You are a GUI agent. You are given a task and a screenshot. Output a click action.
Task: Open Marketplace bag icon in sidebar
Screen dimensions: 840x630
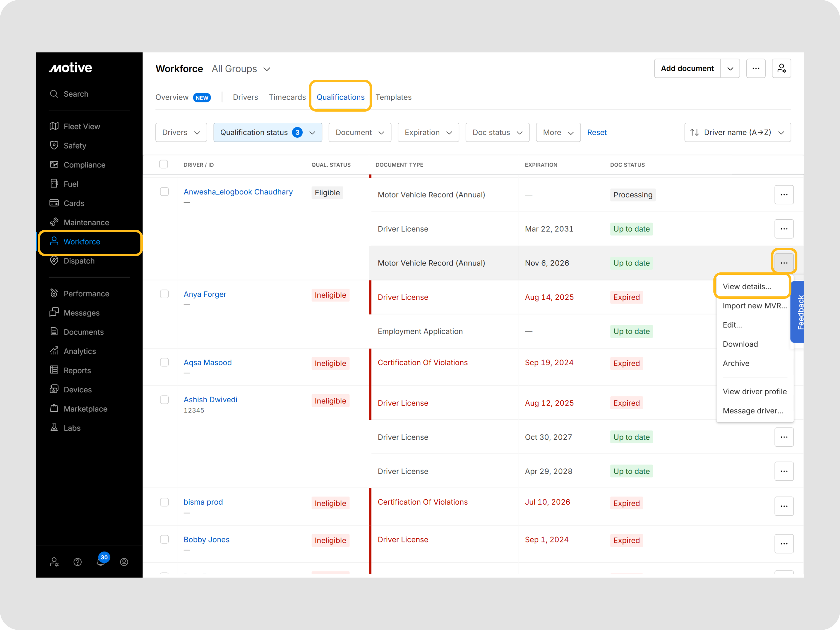pos(54,409)
